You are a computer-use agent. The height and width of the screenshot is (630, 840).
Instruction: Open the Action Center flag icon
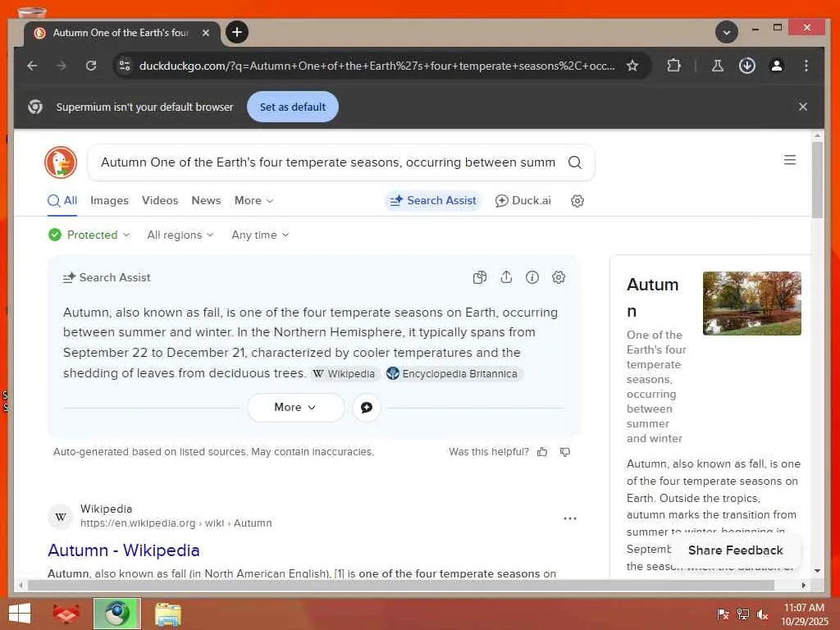tap(723, 614)
